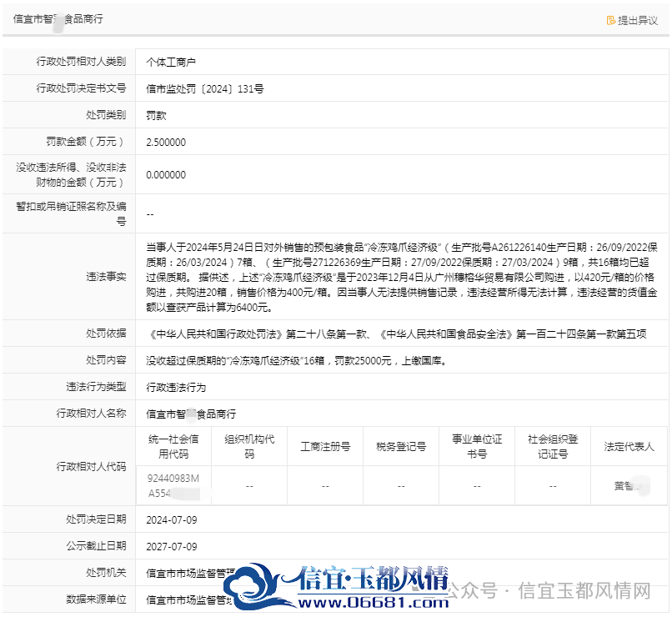Image resolution: width=672 pixels, height=617 pixels.
Task: Click the 处罚内容 row label
Action: [x=106, y=360]
